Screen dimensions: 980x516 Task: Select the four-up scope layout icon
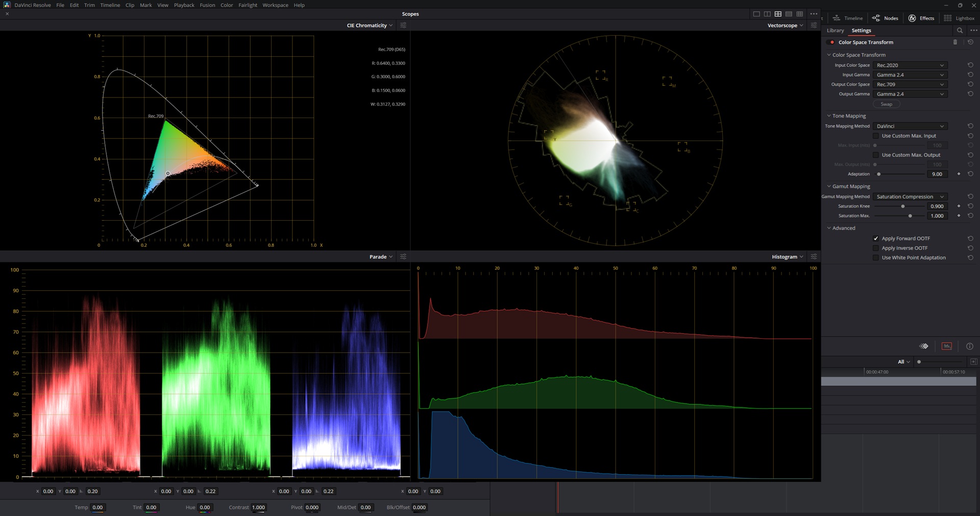point(778,14)
